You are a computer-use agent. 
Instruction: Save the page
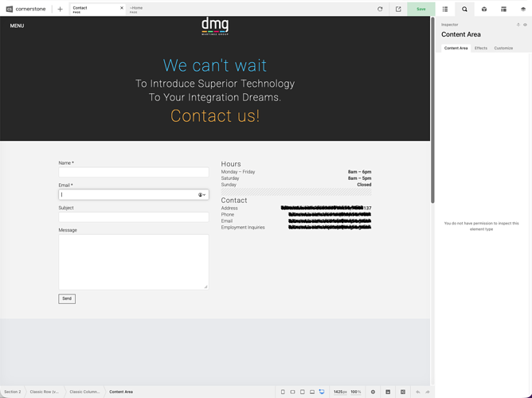tap(421, 9)
